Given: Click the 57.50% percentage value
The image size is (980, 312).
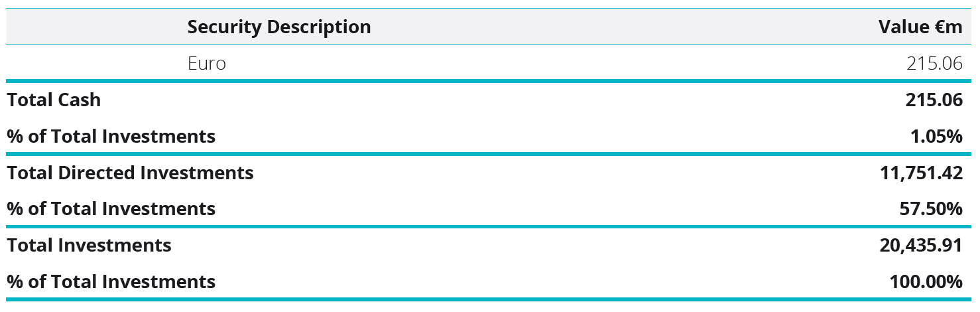Looking at the screenshot, I should click(932, 208).
